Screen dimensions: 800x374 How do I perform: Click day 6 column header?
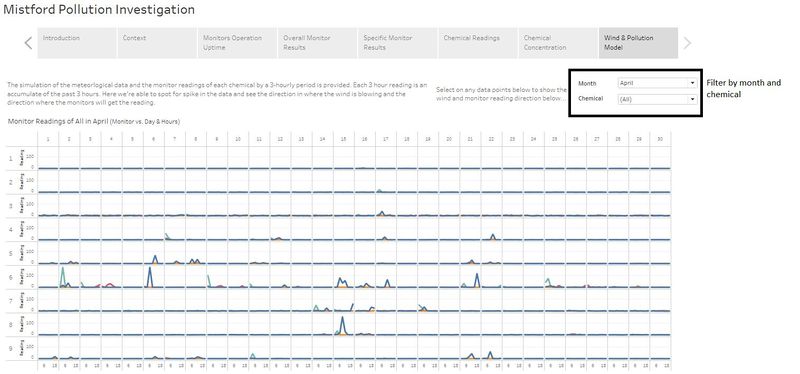153,139
